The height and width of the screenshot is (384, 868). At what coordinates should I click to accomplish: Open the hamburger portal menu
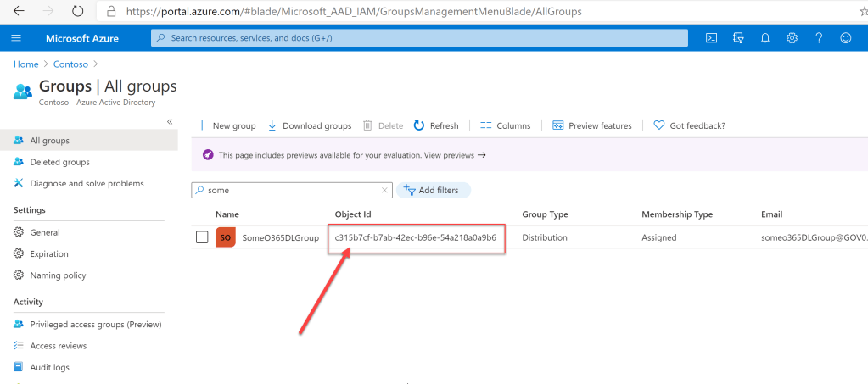coord(16,38)
